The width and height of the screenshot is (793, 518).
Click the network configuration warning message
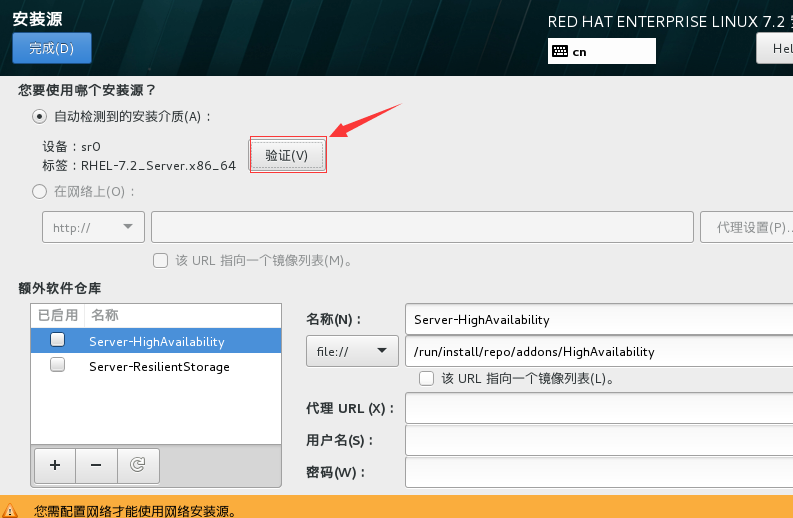click(x=135, y=510)
